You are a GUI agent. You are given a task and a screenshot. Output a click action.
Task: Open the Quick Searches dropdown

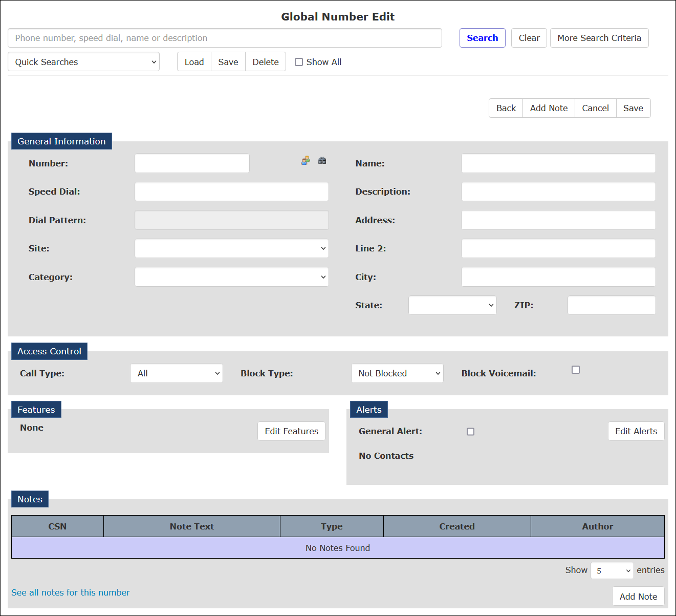click(83, 62)
